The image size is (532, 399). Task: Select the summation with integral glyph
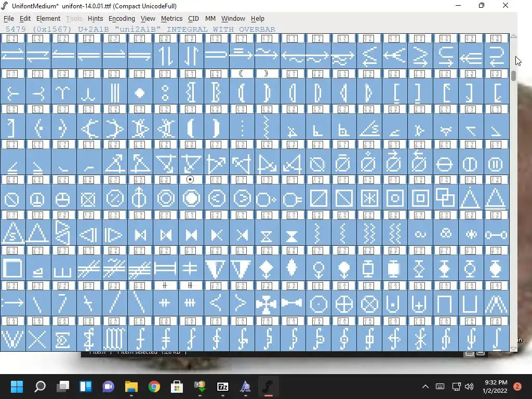pos(89,338)
